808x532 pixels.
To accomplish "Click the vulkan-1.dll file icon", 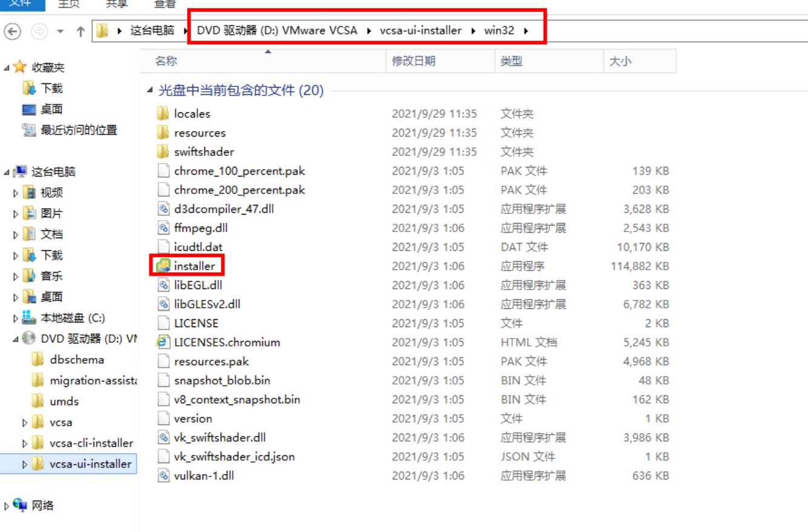I will pyautogui.click(x=163, y=476).
